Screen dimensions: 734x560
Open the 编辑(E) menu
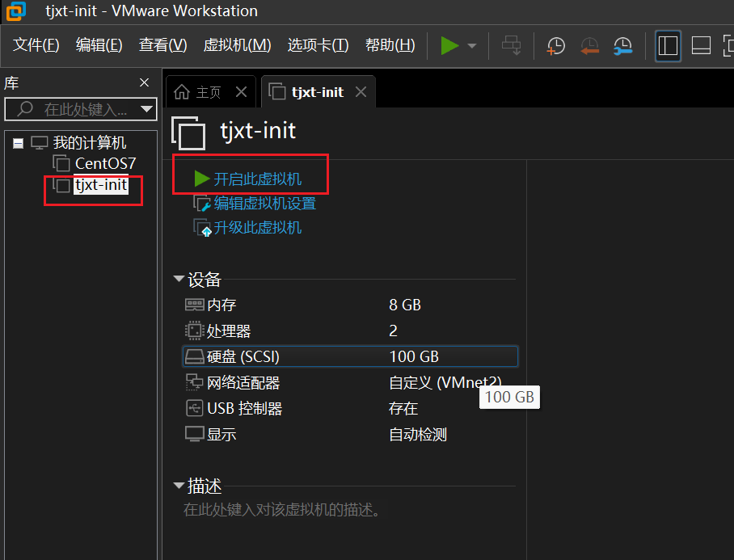(99, 45)
